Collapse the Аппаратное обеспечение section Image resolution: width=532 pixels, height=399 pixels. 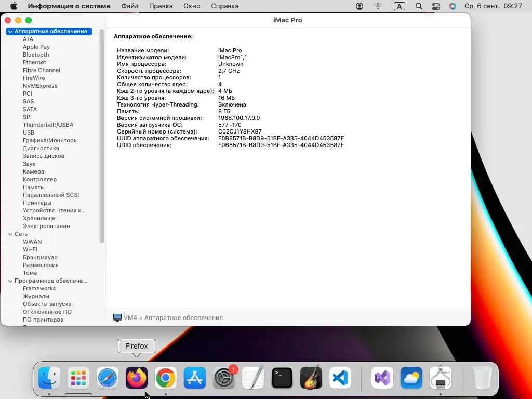click(10, 31)
